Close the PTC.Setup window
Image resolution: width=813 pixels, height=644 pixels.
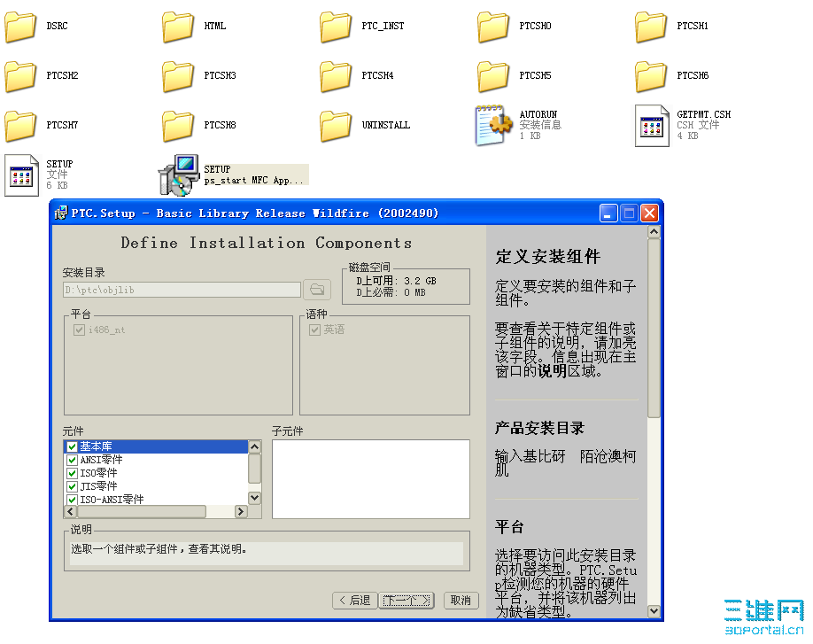click(x=650, y=213)
